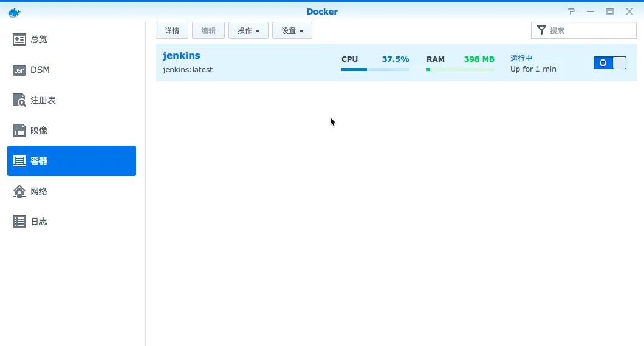
Task: Toggle the jenkins container power switch
Action: (609, 63)
